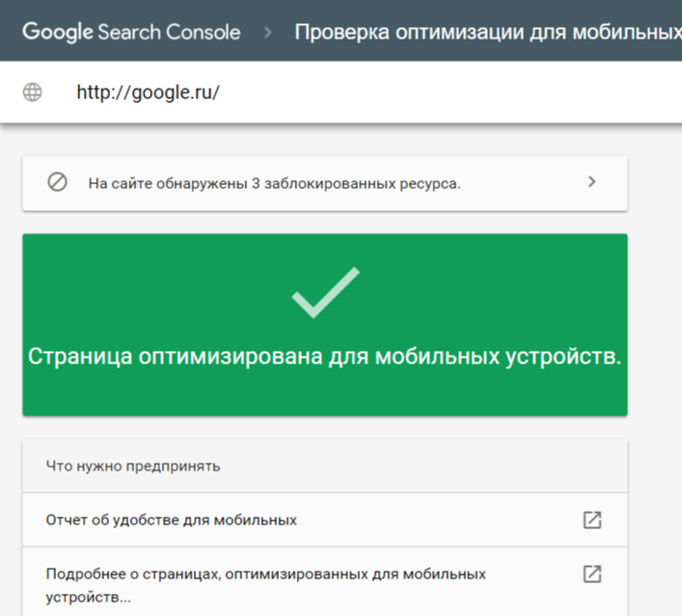Open 'На сайте обнаружены 3 заблокированных ресурса' row

(x=325, y=183)
